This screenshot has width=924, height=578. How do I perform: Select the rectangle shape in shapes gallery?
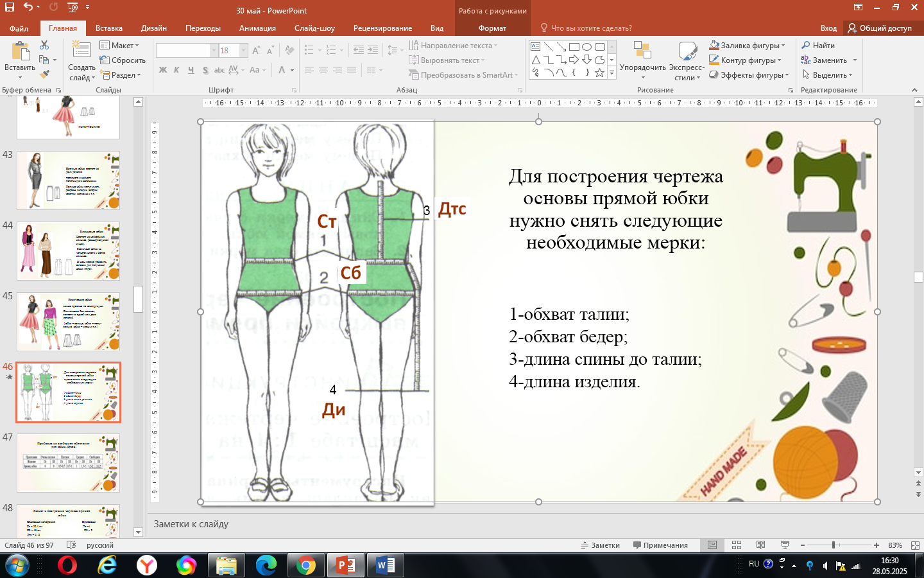tap(574, 47)
